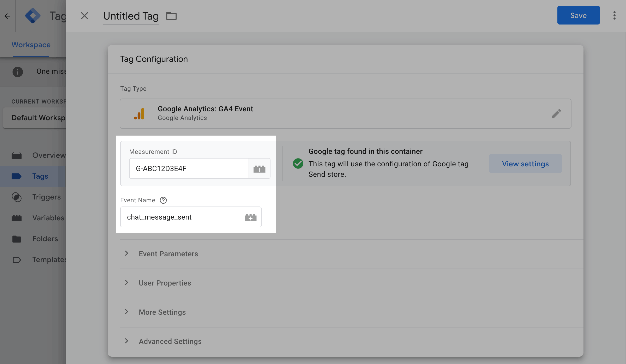
Task: Open Triggers in the sidebar
Action: pos(46,197)
